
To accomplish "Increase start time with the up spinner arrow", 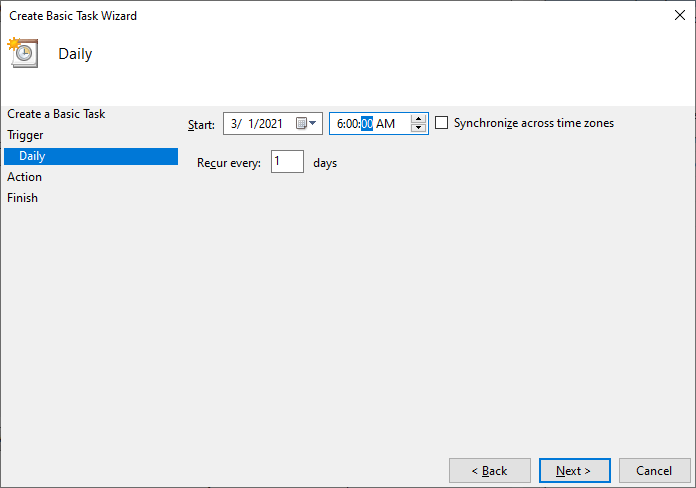I will pyautogui.click(x=419, y=118).
